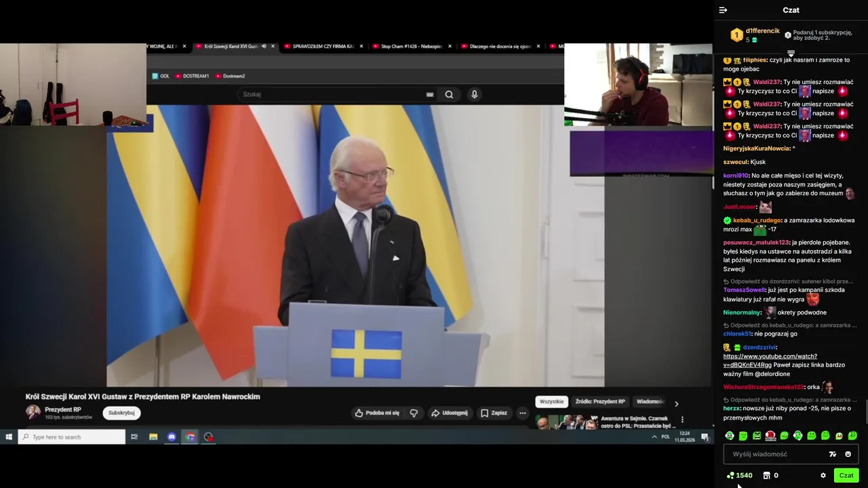Expand the gift leaderboard handle below d1fferencik
This screenshot has width=868, height=488.
[791, 54]
